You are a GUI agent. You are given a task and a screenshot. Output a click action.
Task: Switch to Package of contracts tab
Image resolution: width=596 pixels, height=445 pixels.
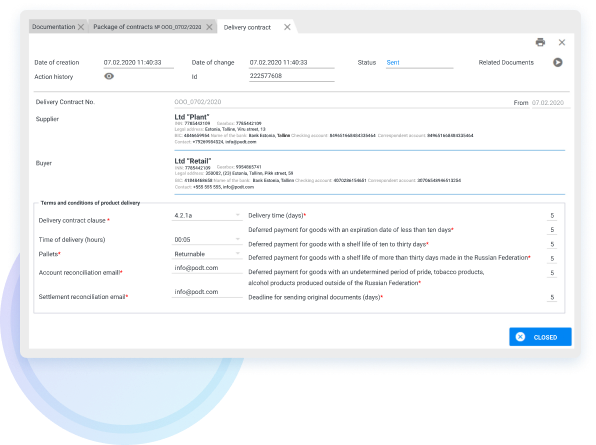pos(147,27)
